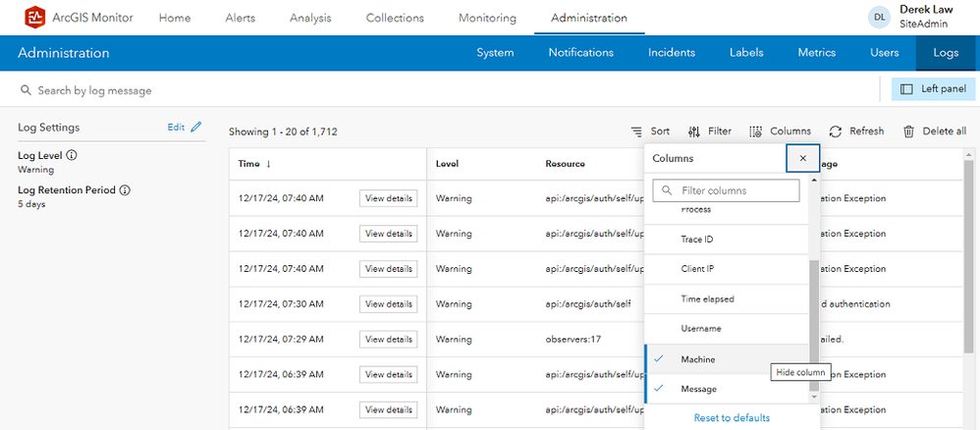Screen dimensions: 980x430
Task: Open the Sort options
Action: (x=650, y=132)
